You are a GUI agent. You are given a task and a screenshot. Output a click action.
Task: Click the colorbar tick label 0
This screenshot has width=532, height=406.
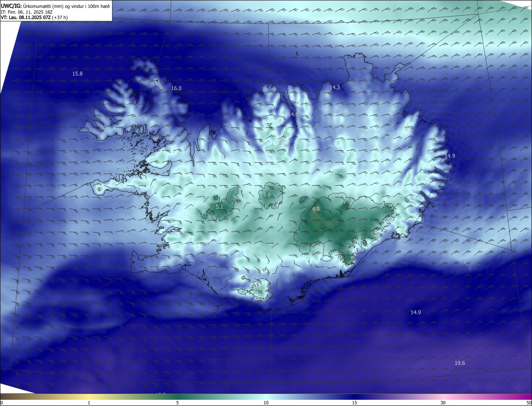click(x=2, y=403)
